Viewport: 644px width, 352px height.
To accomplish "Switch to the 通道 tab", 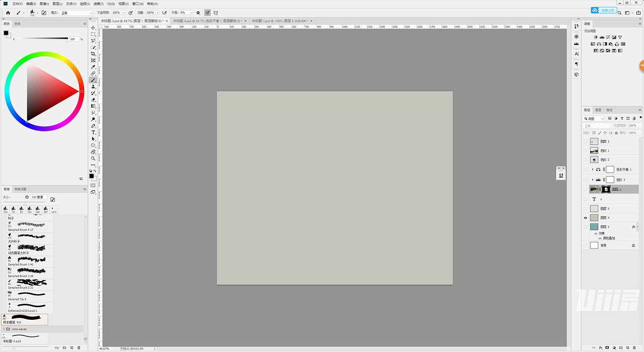I will pyautogui.click(x=598, y=110).
